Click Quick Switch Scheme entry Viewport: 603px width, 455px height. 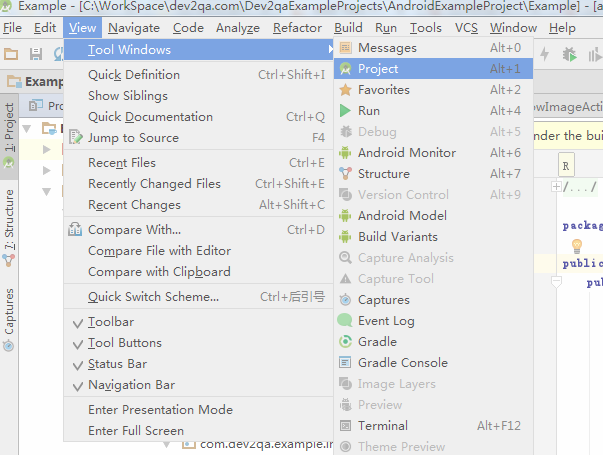153,297
